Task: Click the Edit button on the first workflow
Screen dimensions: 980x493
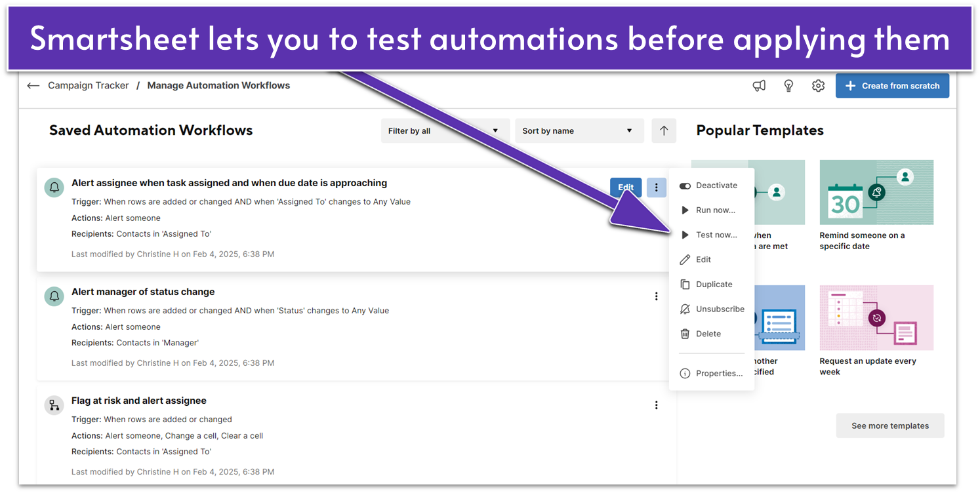Action: 626,187
